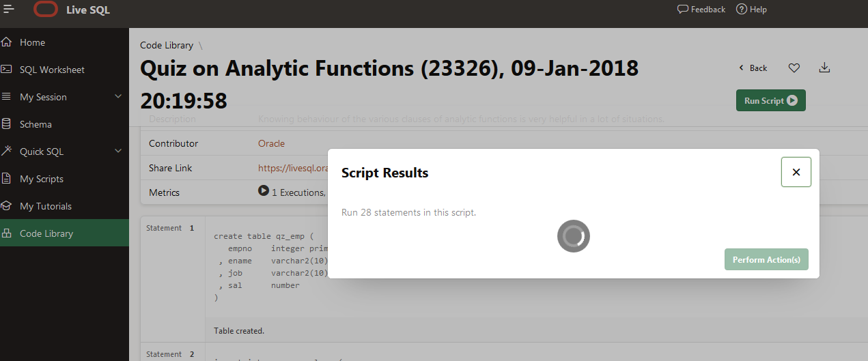Close the Script Results dialog
The width and height of the screenshot is (868, 361).
796,172
